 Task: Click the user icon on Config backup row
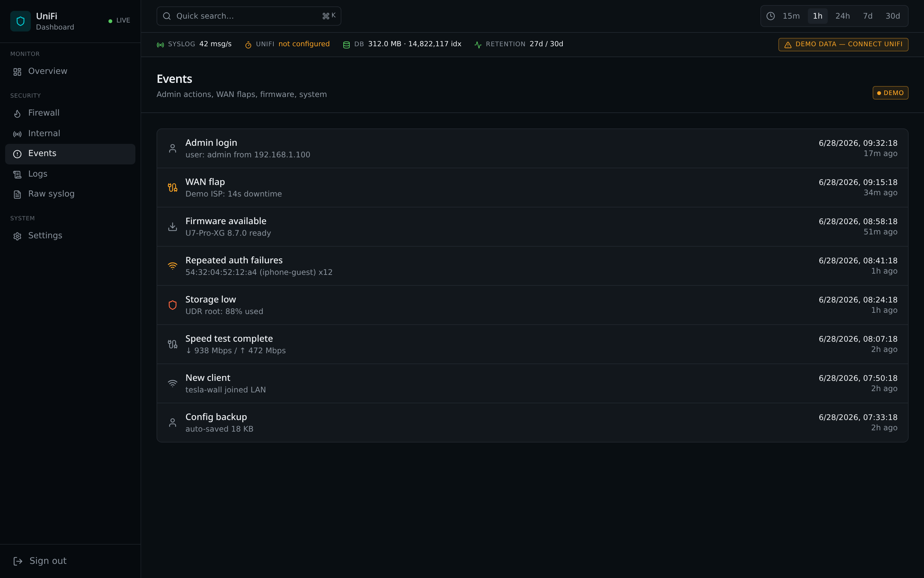point(173,423)
